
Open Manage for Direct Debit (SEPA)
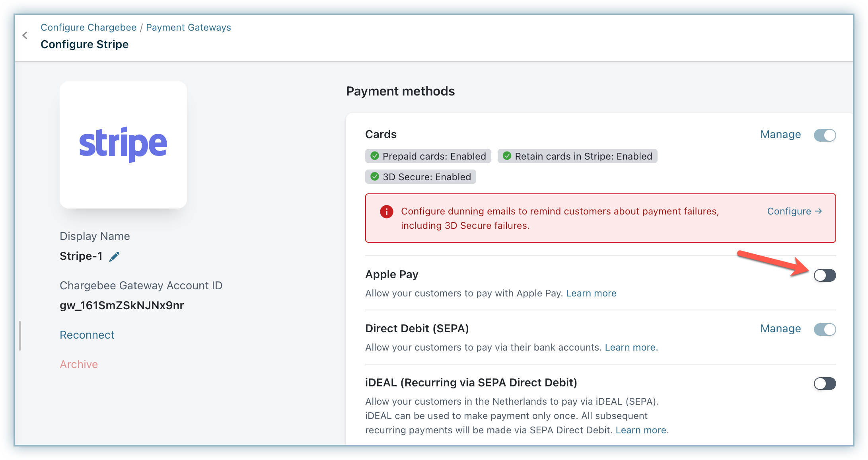pos(780,329)
